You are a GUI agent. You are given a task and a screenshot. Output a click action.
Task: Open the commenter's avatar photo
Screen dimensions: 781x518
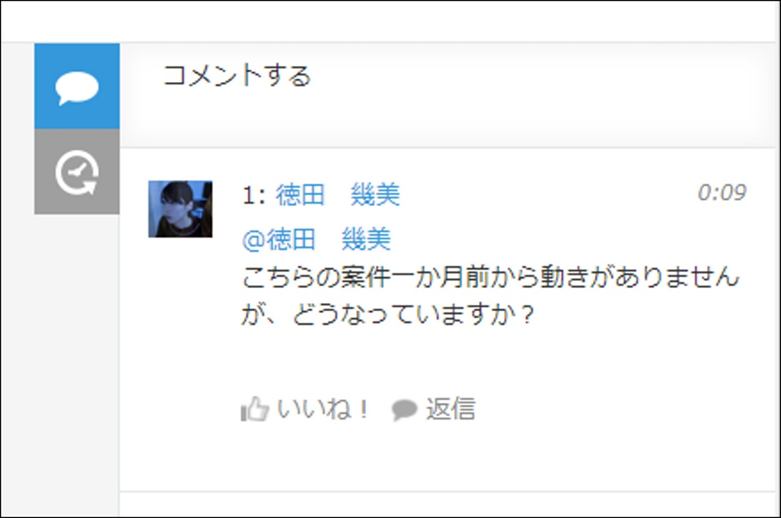click(180, 209)
